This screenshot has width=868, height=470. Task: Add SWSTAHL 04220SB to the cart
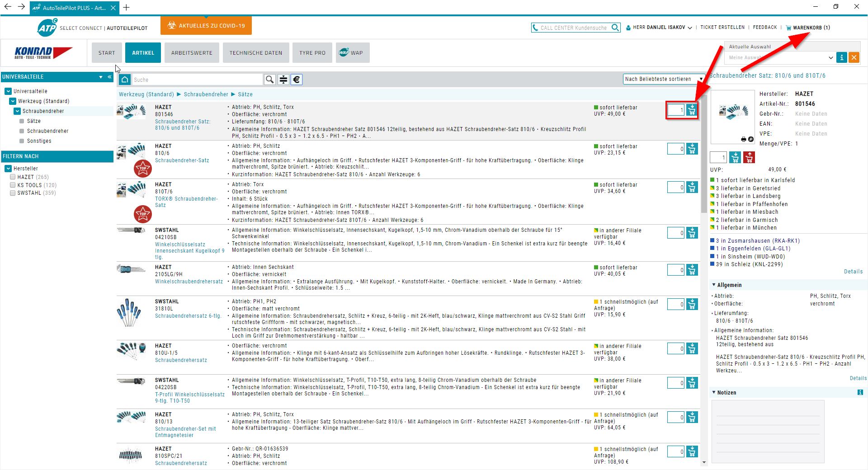(x=692, y=383)
